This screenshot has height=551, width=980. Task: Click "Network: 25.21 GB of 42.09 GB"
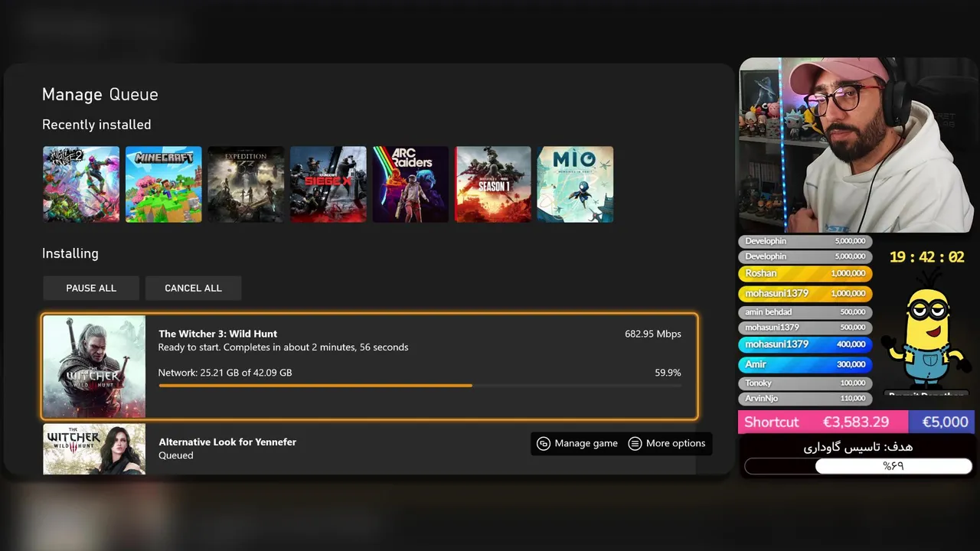pos(225,373)
